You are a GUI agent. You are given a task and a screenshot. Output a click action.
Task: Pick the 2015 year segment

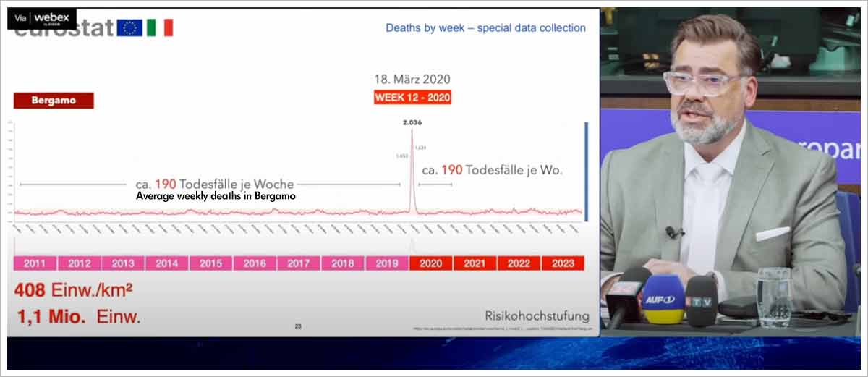[x=210, y=263]
